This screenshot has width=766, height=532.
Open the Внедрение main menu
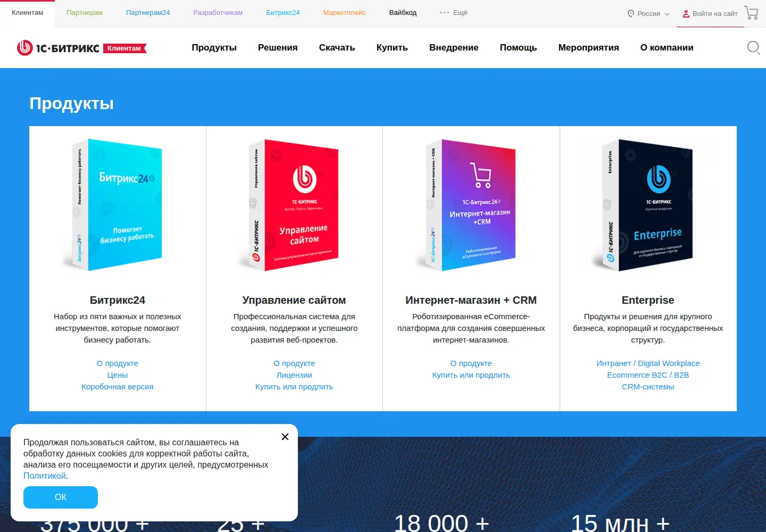tap(454, 48)
